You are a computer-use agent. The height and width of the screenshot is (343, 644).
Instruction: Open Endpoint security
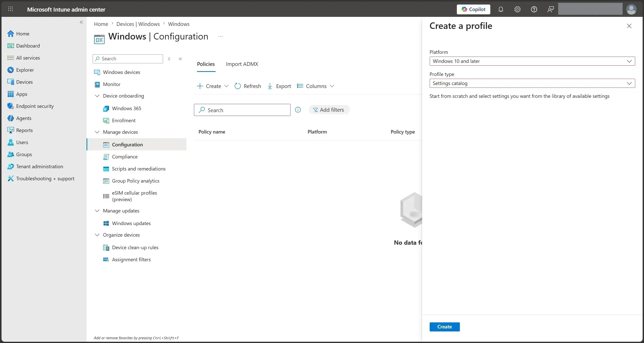coord(35,106)
